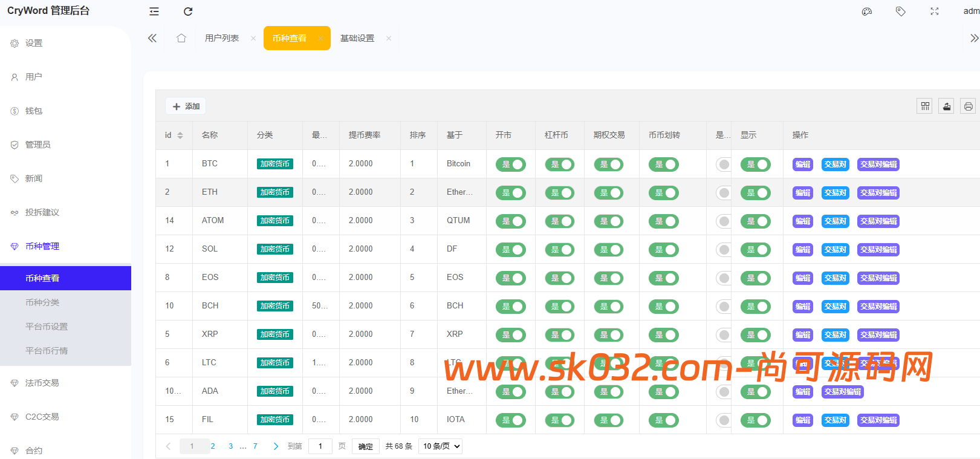Click the 添加 button

tap(186, 106)
